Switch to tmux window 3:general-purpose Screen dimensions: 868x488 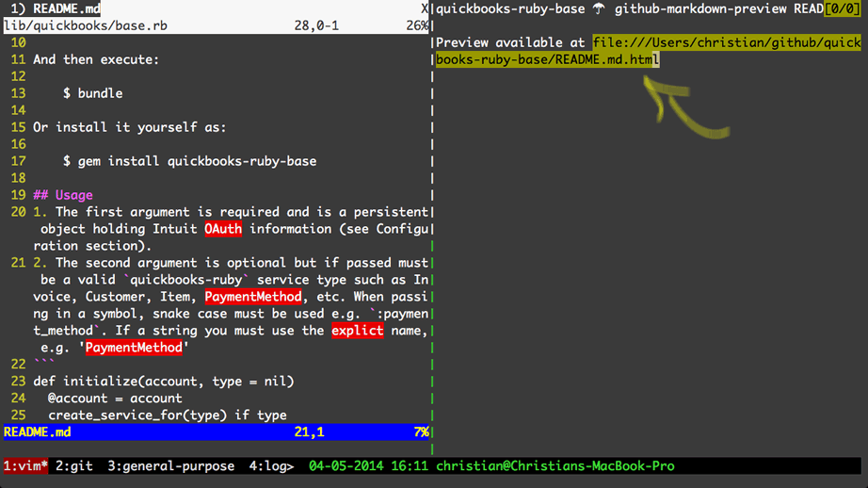pyautogui.click(x=170, y=465)
